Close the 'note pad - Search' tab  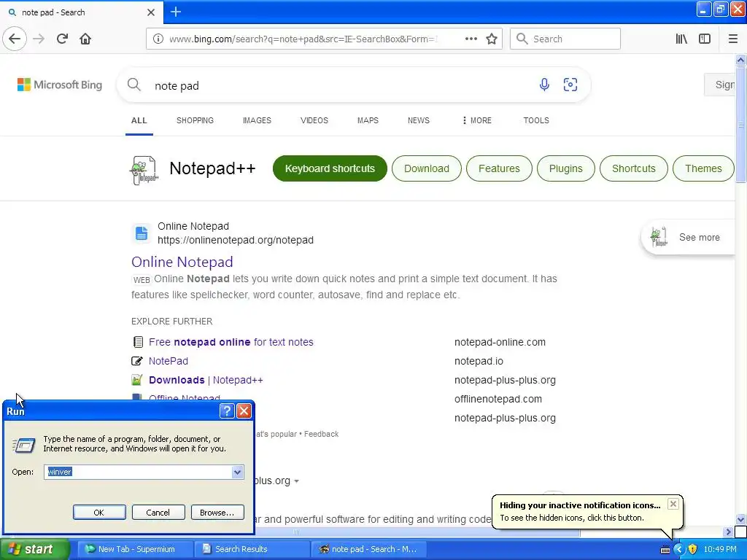tap(150, 12)
